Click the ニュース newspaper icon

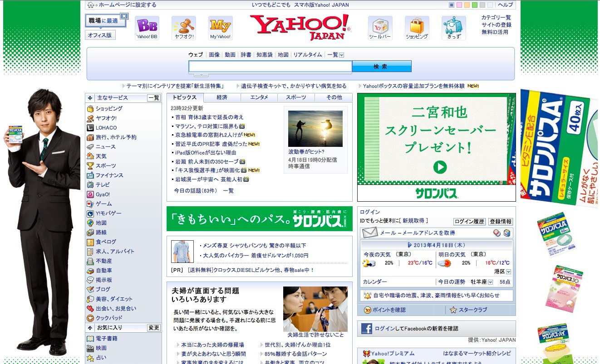coord(90,147)
